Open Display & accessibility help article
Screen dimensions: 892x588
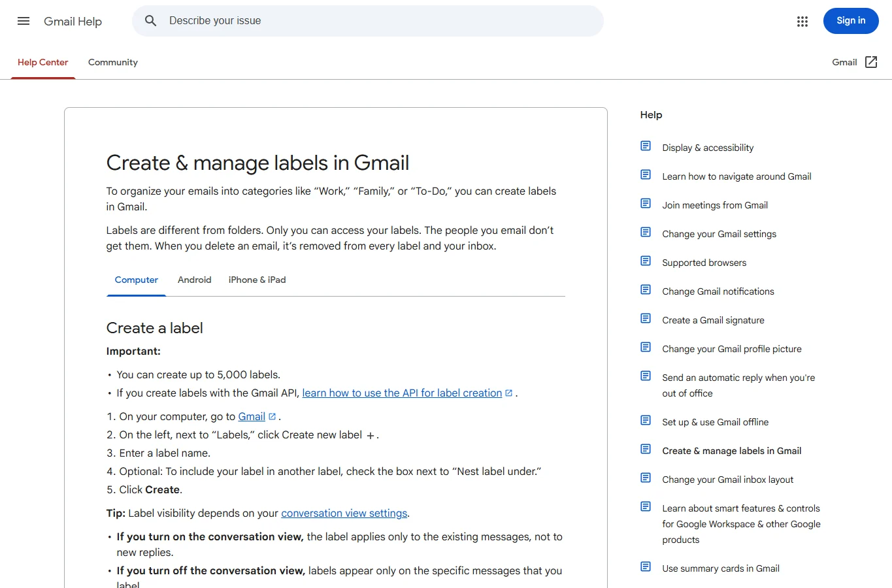(x=708, y=148)
